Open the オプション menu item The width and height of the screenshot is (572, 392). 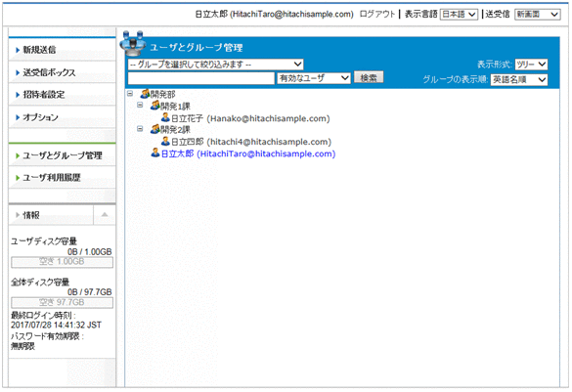pos(62,117)
